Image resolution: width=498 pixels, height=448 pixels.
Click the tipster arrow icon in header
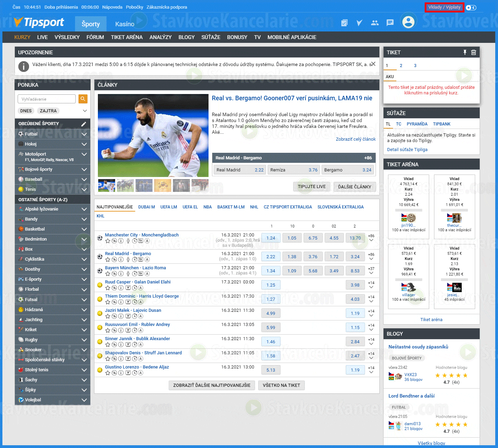pos(359,23)
